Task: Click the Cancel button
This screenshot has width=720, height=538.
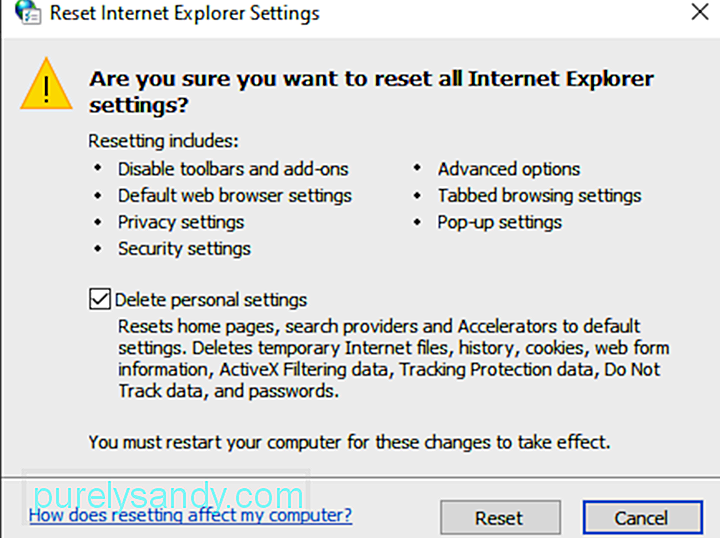Action: pyautogui.click(x=642, y=518)
